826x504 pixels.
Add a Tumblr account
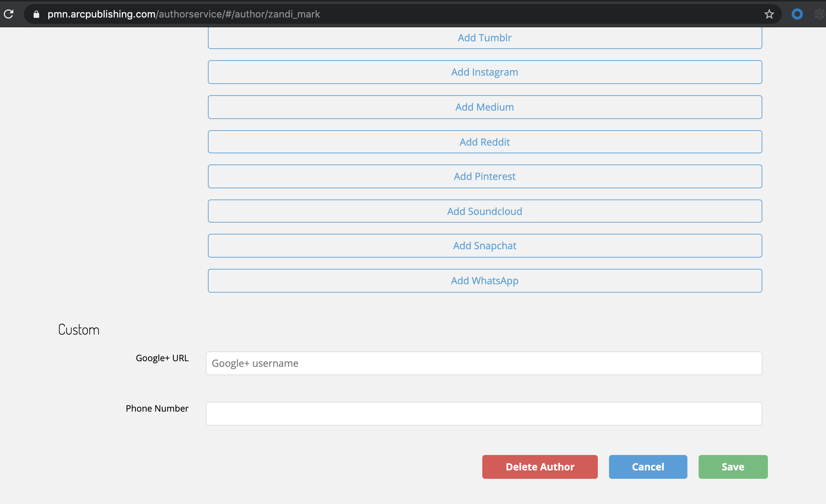point(485,37)
